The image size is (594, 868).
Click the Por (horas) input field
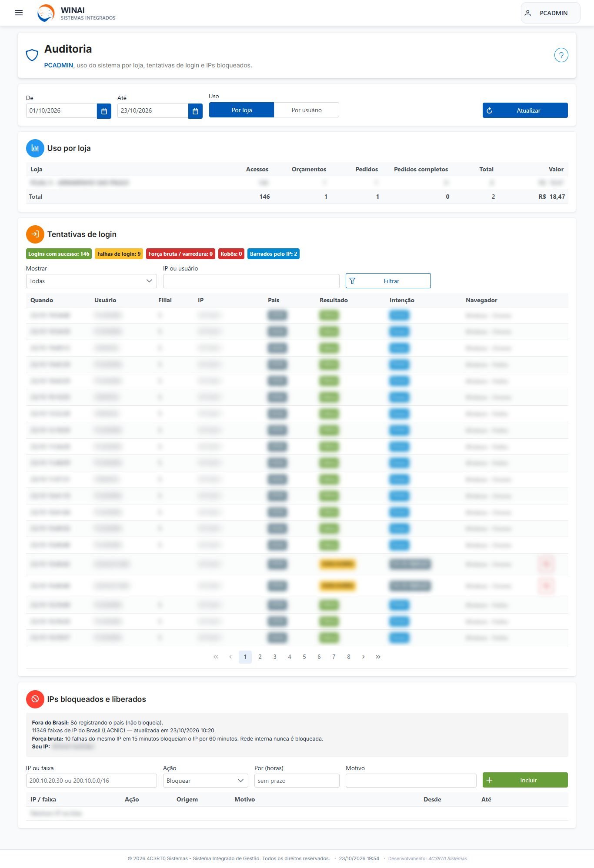(x=297, y=781)
